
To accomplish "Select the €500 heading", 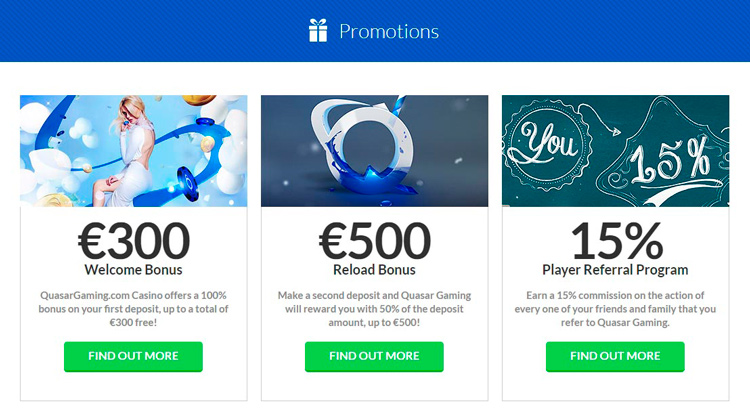I will coord(375,240).
